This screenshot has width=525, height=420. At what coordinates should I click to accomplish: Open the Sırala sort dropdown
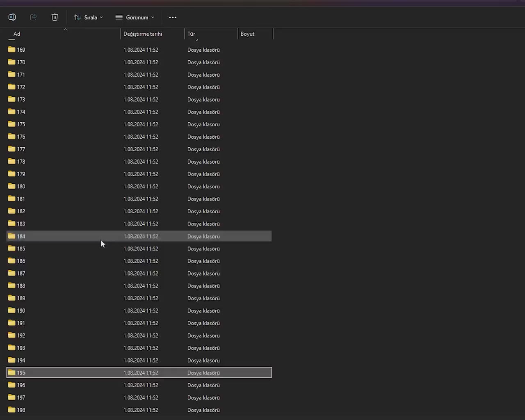[88, 17]
